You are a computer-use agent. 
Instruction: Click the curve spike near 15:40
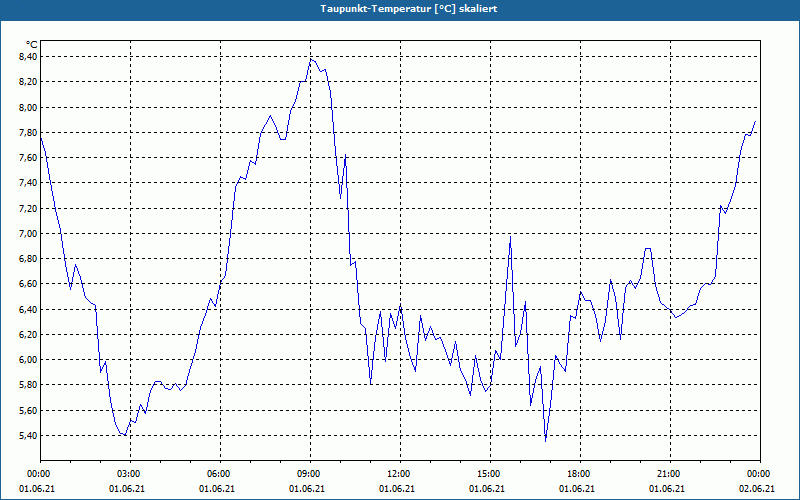click(510, 237)
